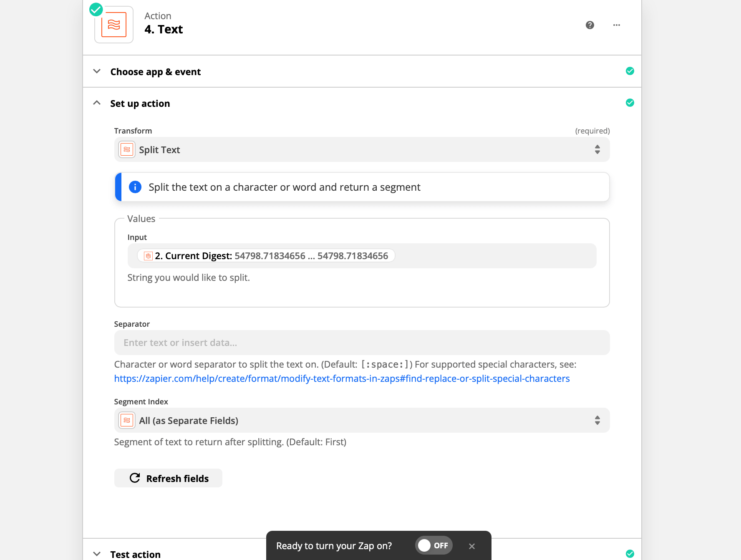Open the help question mark icon
The width and height of the screenshot is (741, 560).
point(590,25)
